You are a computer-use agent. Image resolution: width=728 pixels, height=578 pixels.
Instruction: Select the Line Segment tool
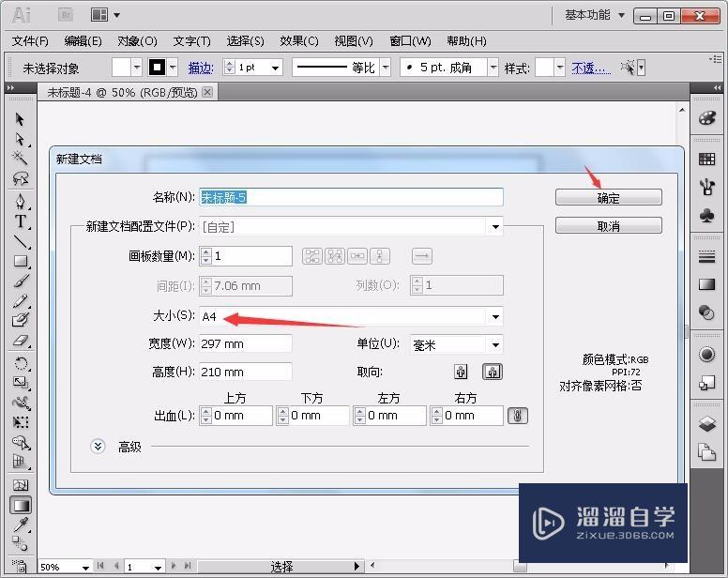[x=20, y=241]
